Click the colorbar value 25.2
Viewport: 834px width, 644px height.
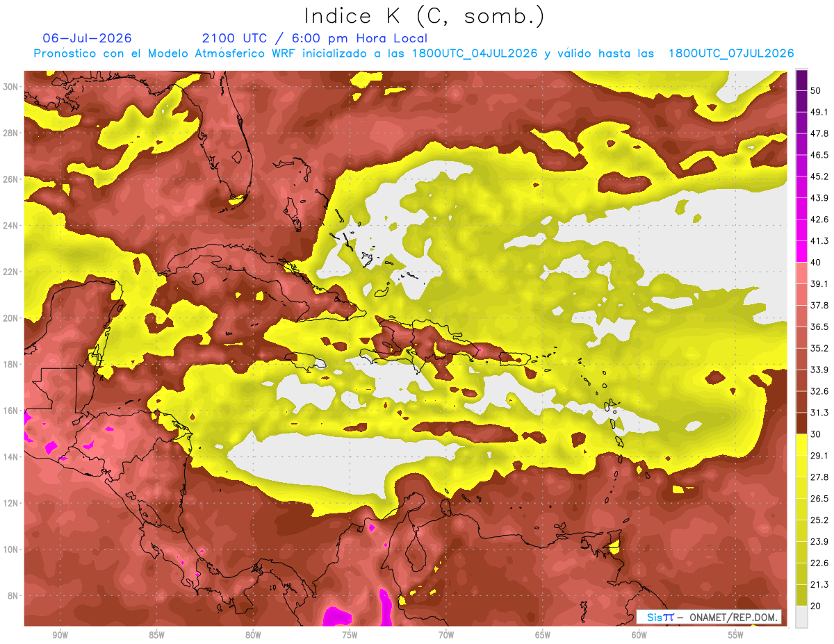(x=819, y=520)
